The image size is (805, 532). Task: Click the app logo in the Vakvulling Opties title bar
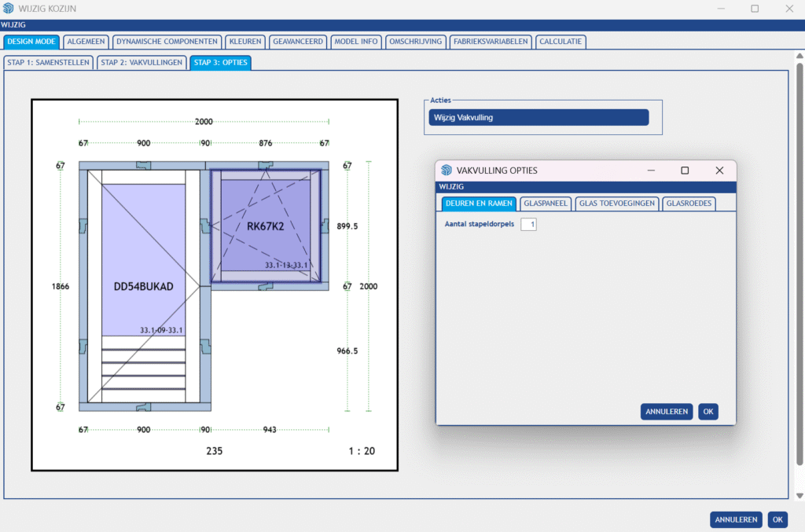pyautogui.click(x=447, y=171)
